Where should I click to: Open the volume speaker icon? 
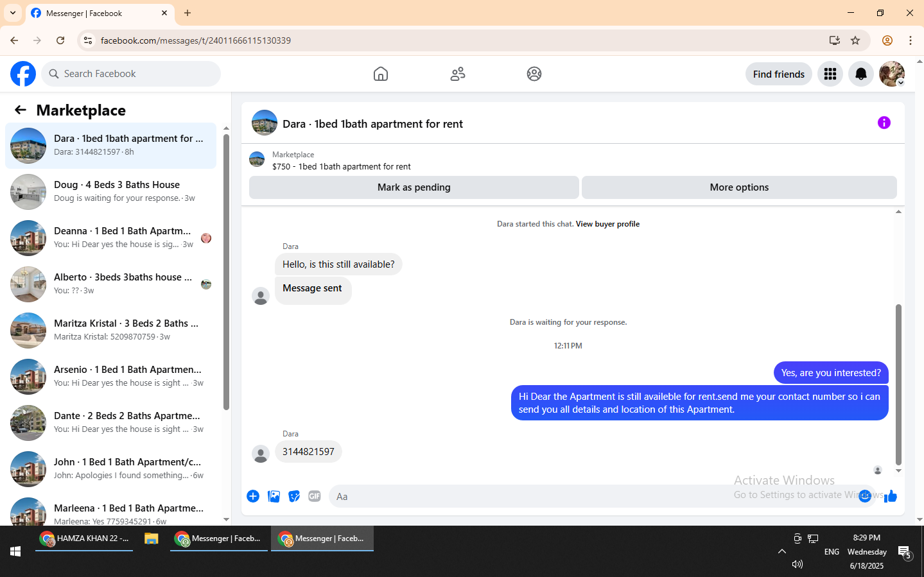click(x=798, y=564)
